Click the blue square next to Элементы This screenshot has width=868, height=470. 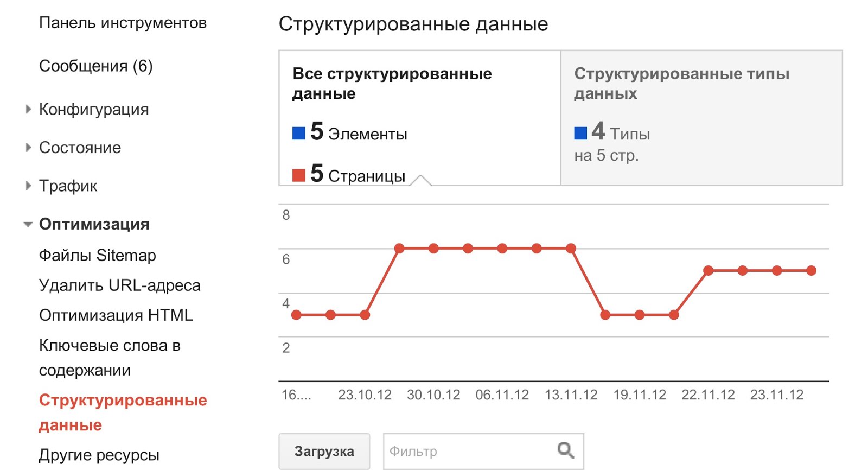pos(298,134)
